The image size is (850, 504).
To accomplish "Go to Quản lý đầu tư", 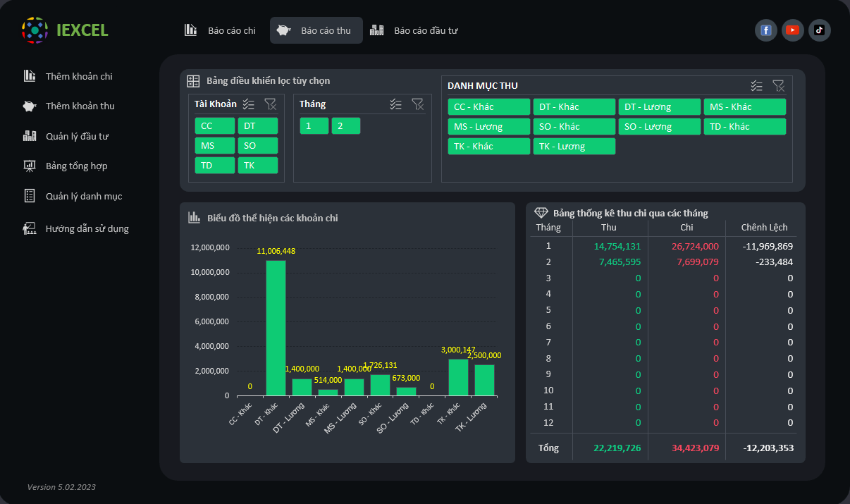I will pos(77,136).
